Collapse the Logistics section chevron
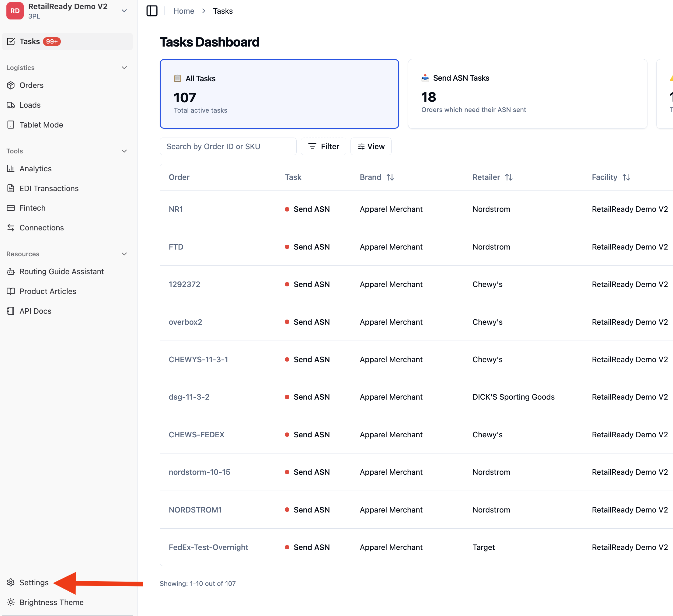673x616 pixels. click(x=124, y=68)
